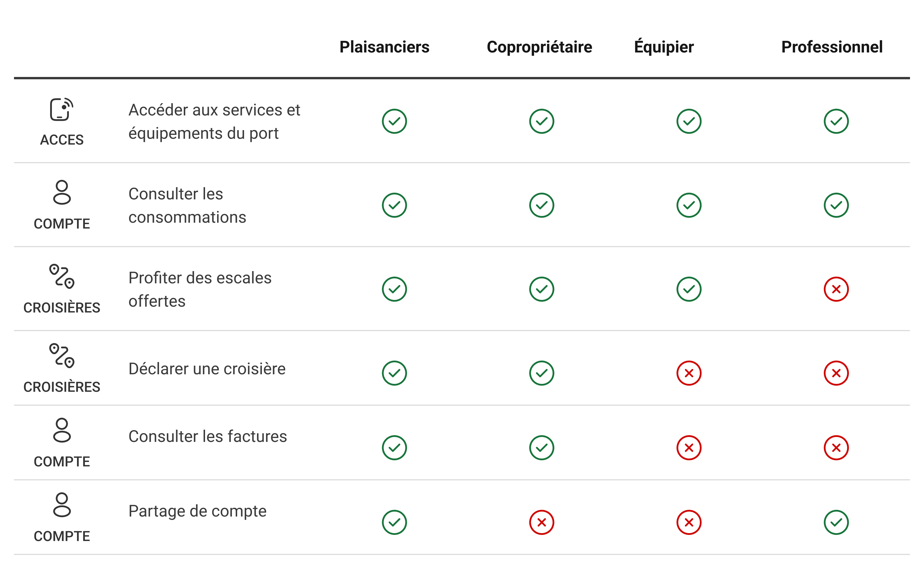Viewport: 924px width, 569px height.
Task: Click the Déclarer une croisière label
Action: (x=207, y=369)
